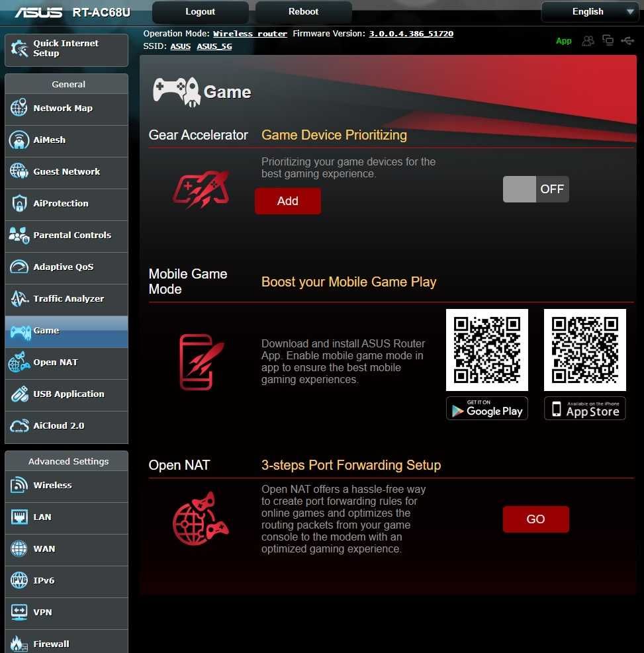Click the 3-steps Port Forwarding Setup heading
This screenshot has width=644, height=653.
[351, 465]
